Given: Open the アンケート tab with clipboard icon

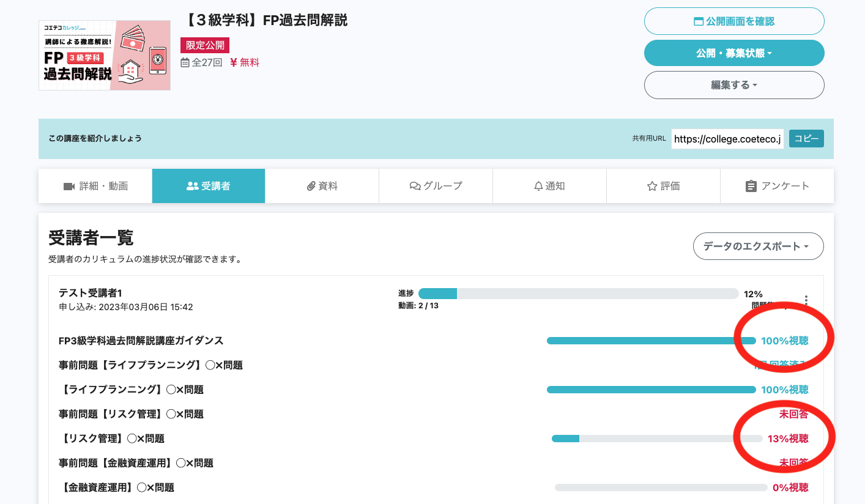Looking at the screenshot, I should (x=777, y=186).
